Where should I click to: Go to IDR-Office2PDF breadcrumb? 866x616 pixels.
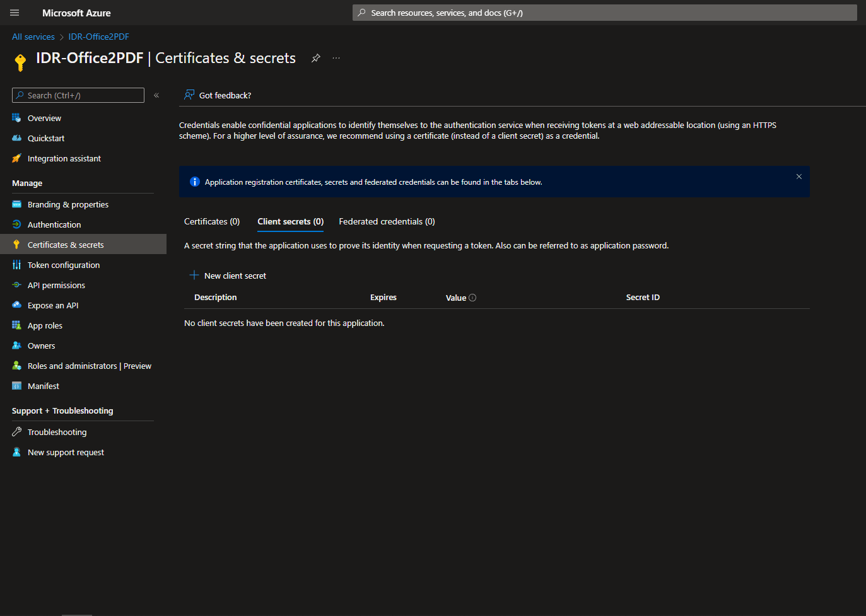98,37
